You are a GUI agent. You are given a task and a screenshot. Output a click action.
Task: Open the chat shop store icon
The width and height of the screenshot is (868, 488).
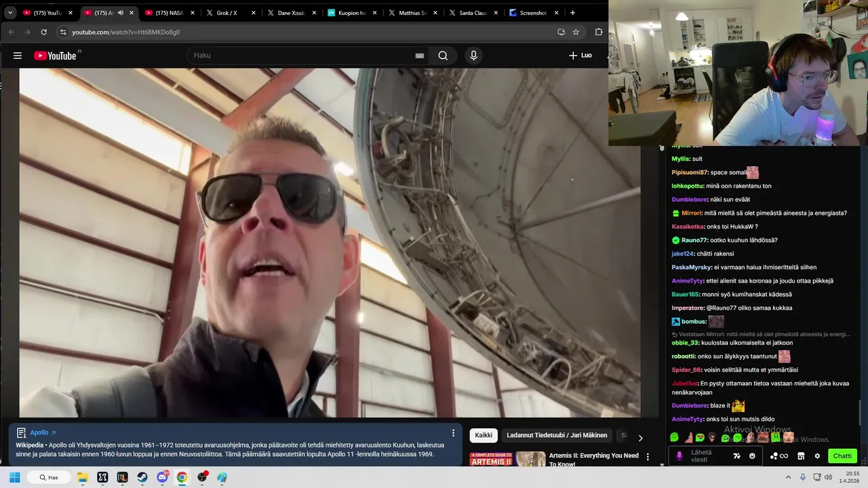click(801, 456)
